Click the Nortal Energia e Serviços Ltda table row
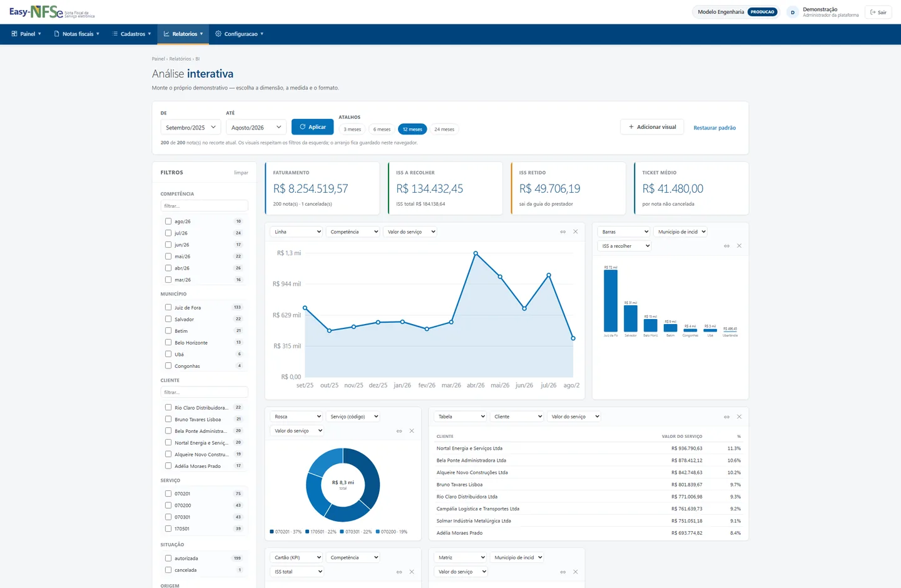Screen dimensions: 901x588 click(x=588, y=449)
